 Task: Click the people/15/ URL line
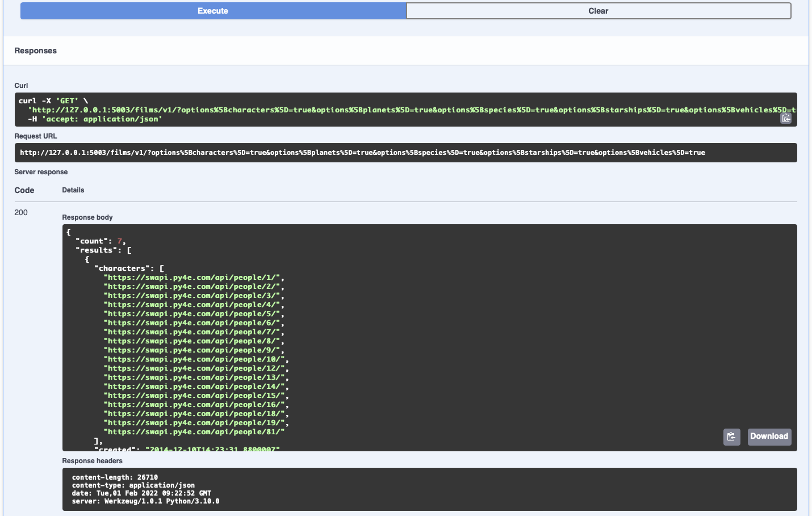pos(196,396)
